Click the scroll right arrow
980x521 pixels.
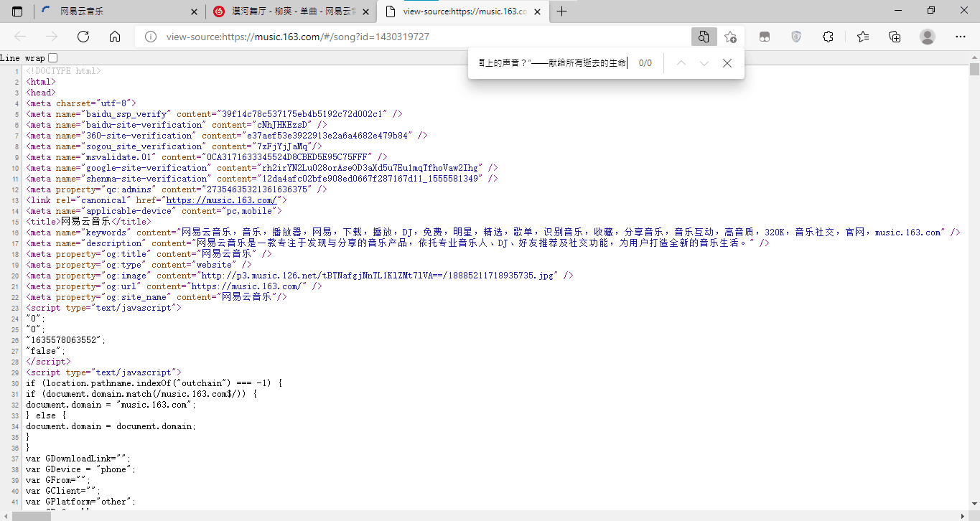(x=963, y=516)
